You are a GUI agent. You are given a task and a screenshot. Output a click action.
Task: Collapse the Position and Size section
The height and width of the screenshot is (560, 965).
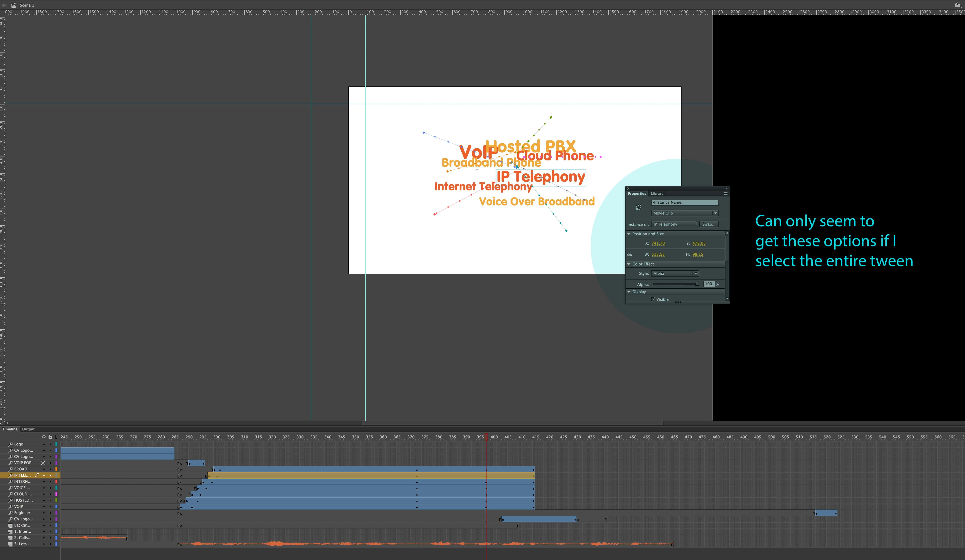coord(629,234)
